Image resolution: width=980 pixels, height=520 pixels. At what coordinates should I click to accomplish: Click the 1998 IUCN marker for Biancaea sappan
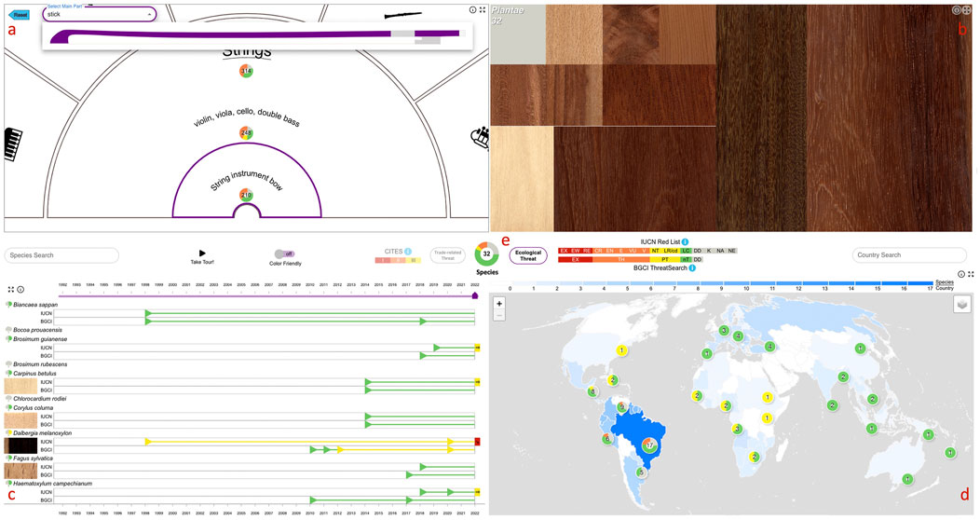coord(148,313)
